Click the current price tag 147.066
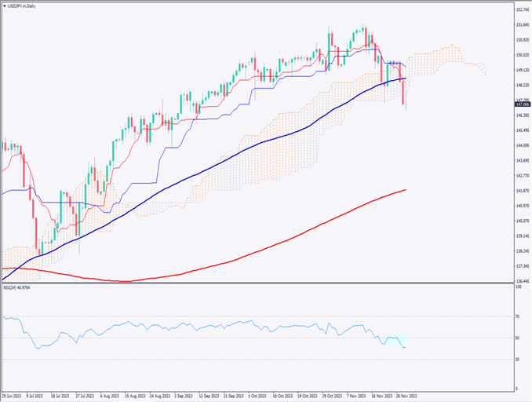532x402 pixels. tap(520, 103)
